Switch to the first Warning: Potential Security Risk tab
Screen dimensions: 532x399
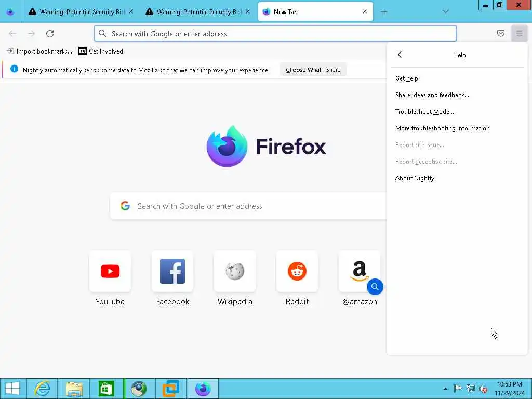click(81, 12)
